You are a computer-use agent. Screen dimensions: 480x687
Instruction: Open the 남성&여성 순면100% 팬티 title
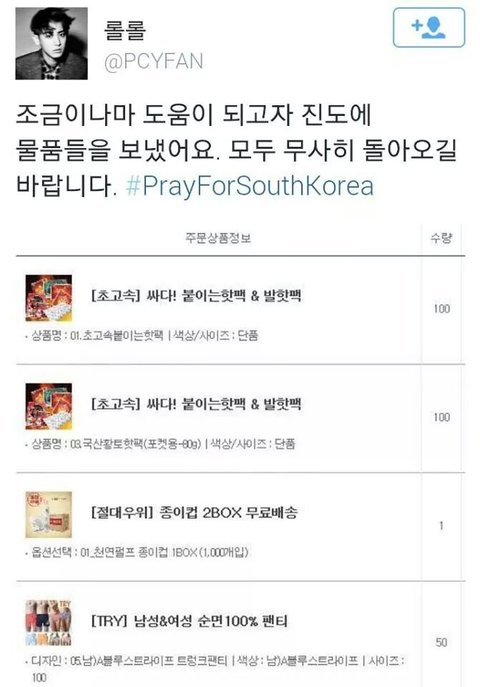(189, 621)
